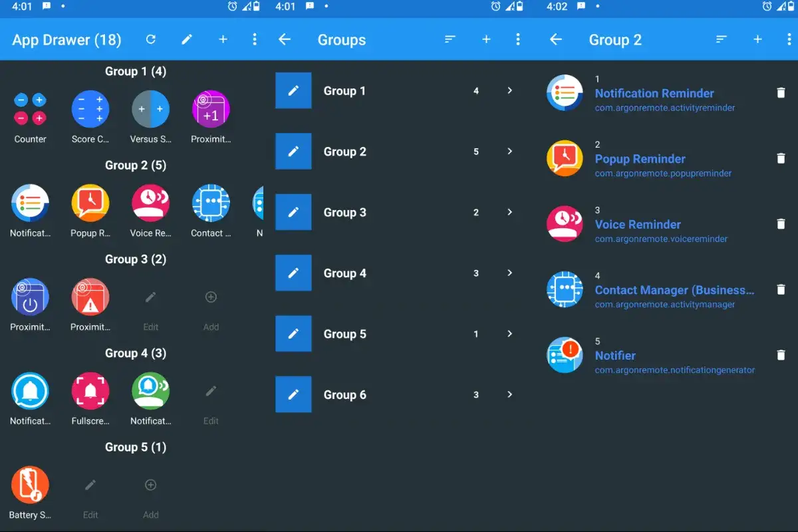Add a new item with Group 2 plus icon
Image resolution: width=798 pixels, height=532 pixels.
click(757, 40)
